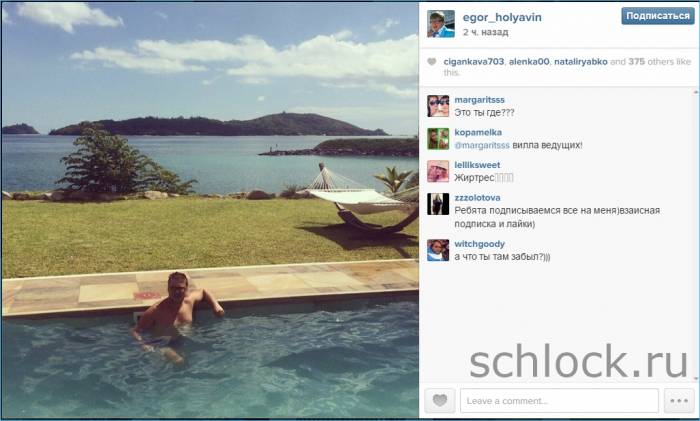700x421 pixels.
Task: Open the zzzolotova username link
Action: (477, 197)
